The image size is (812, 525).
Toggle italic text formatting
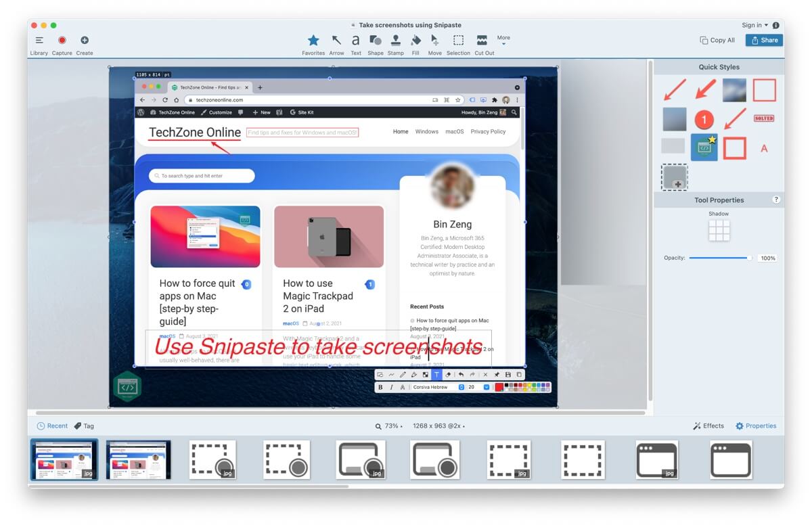click(391, 386)
